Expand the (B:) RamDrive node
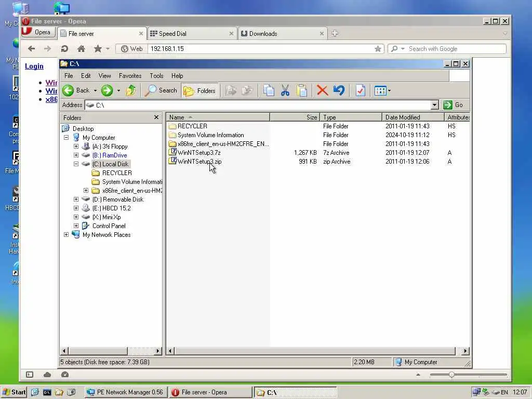 coord(76,155)
